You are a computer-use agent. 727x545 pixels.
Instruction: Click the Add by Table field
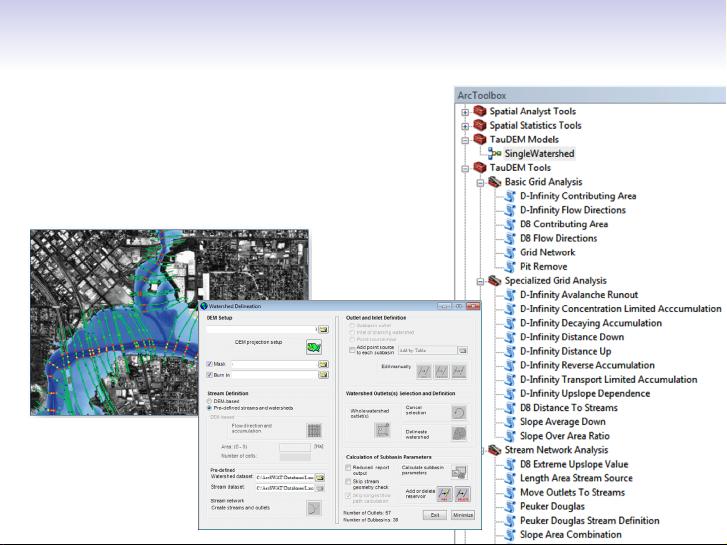click(x=427, y=351)
